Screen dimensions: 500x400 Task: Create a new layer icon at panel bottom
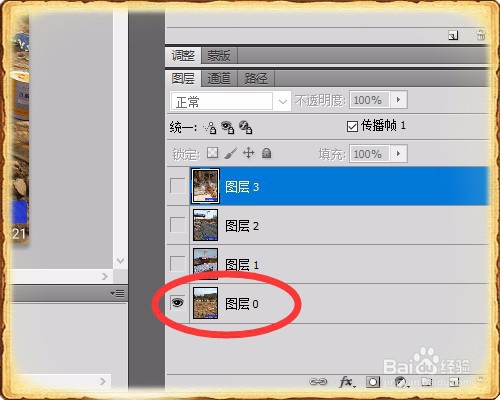pyautogui.click(x=454, y=382)
